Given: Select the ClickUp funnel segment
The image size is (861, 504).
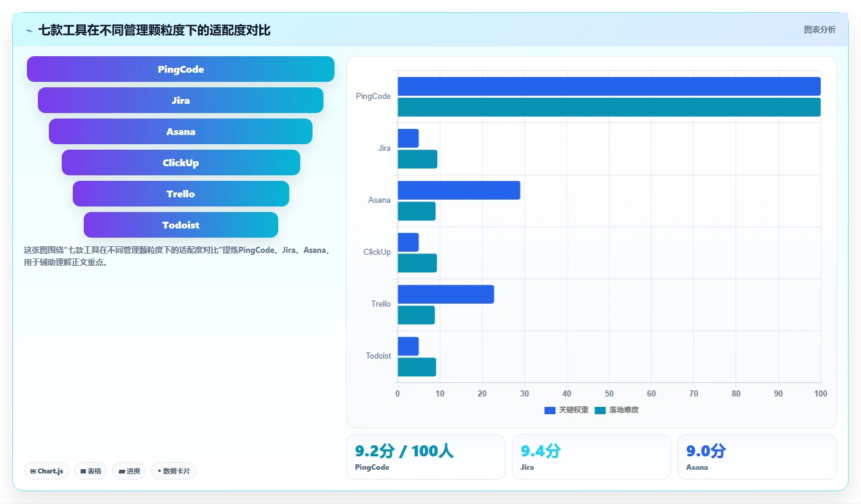Looking at the screenshot, I should click(x=180, y=163).
